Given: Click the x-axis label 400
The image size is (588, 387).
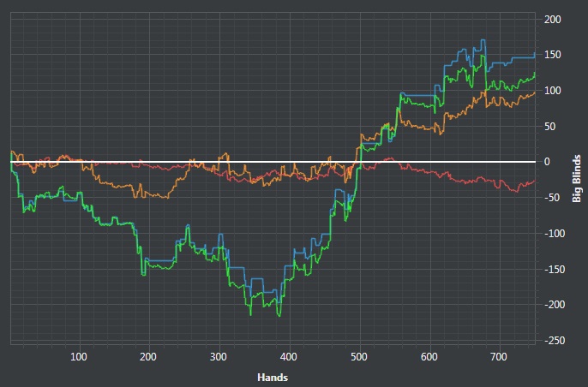Looking at the screenshot, I should 289,357.
